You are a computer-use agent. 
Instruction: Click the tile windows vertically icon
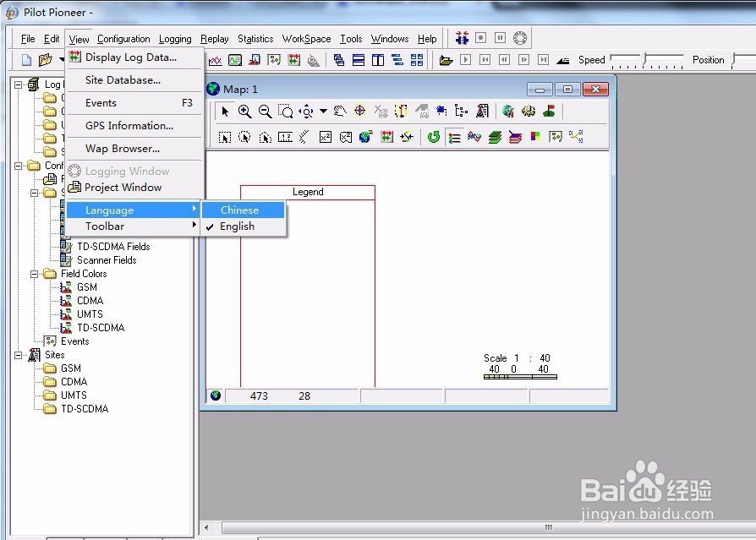coord(378,60)
